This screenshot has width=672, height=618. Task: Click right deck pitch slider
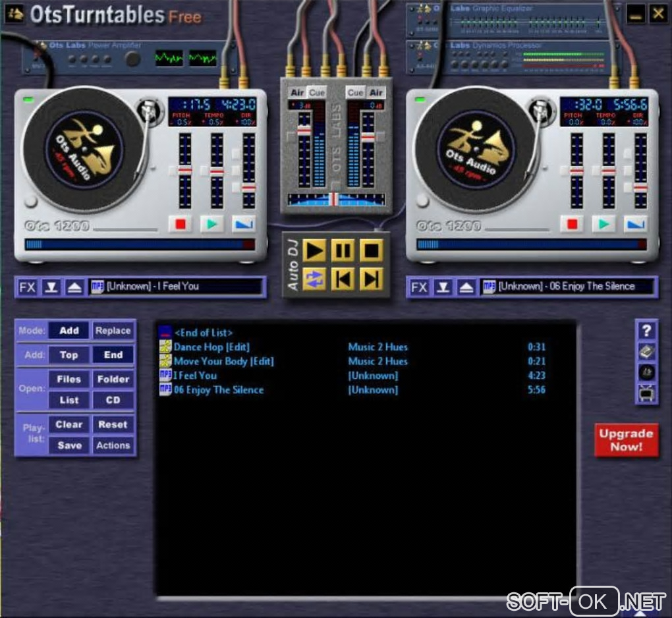tap(577, 171)
